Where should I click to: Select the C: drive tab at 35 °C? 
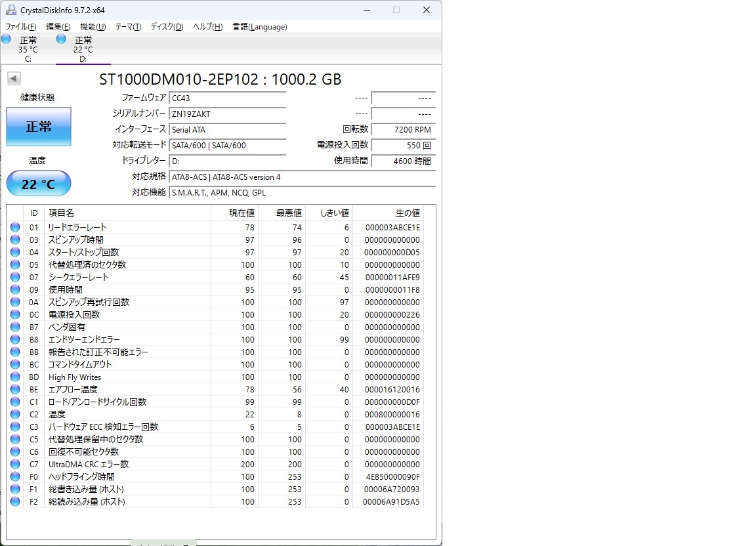click(x=28, y=49)
